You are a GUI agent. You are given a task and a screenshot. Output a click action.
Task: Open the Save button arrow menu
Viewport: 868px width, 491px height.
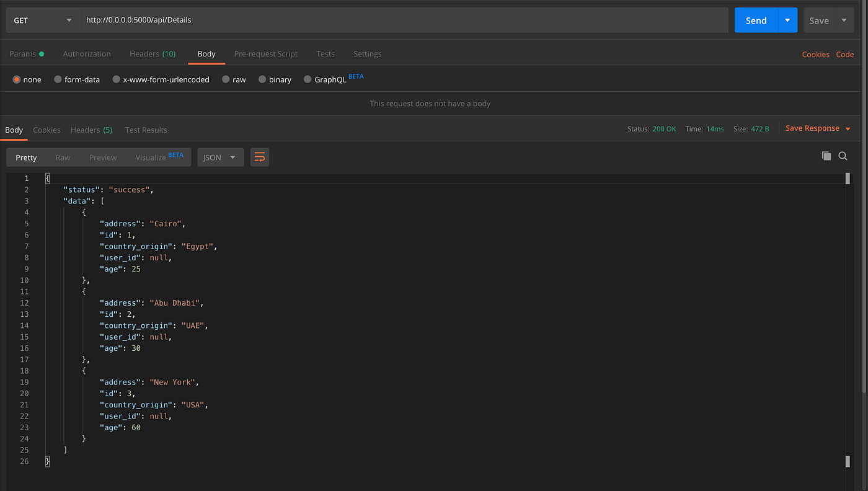click(x=844, y=20)
